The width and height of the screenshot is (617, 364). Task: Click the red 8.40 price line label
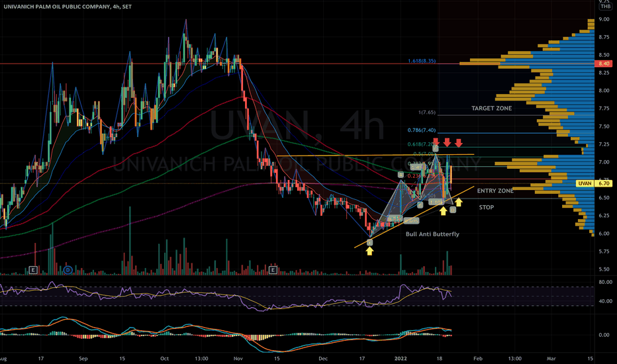point(604,64)
